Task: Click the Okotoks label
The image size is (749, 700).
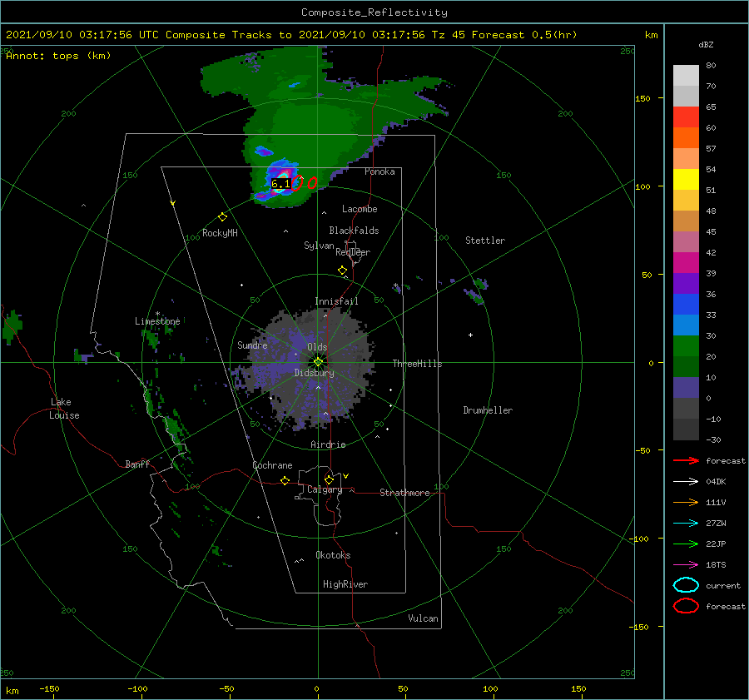Action: tap(333, 555)
